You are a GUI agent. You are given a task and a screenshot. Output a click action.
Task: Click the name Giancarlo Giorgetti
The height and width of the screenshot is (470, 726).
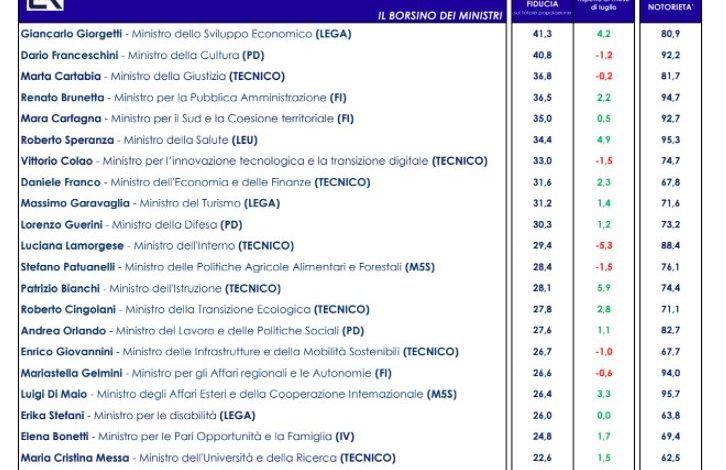click(x=61, y=33)
